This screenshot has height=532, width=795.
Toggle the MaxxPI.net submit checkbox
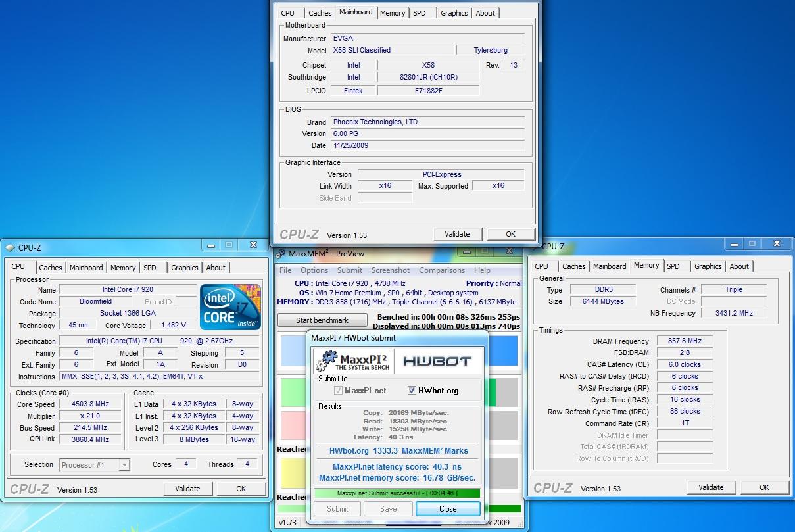[339, 390]
